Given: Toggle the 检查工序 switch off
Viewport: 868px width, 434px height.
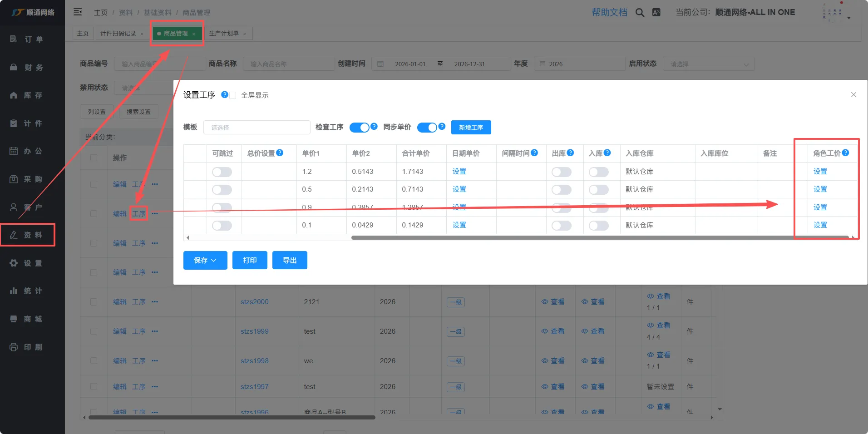Looking at the screenshot, I should point(359,128).
